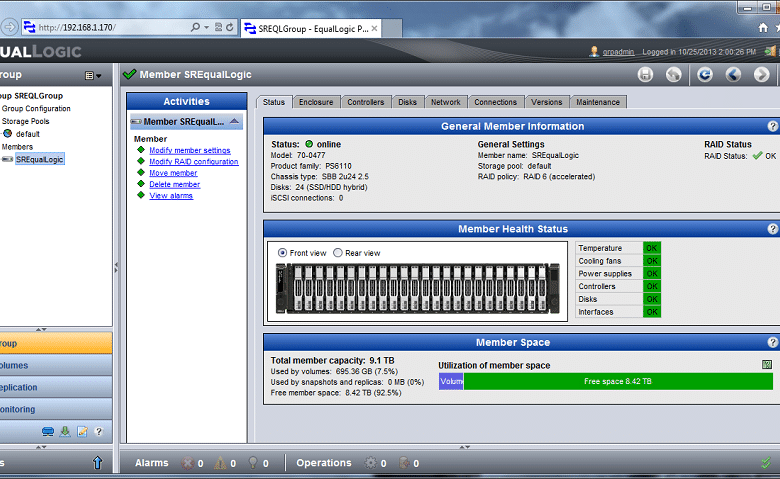
Task: Click the advisory alarms lightbulb icon
Action: pos(253,463)
